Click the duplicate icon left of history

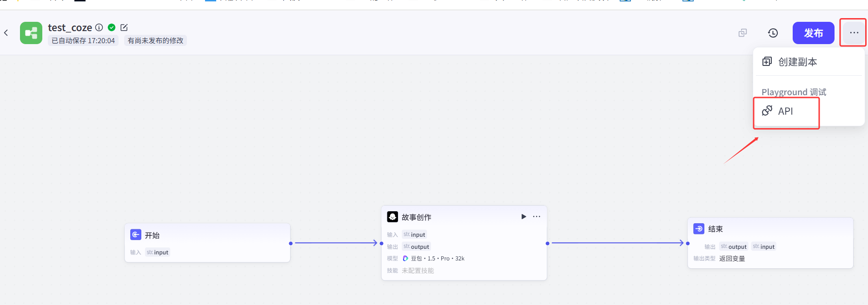point(742,33)
